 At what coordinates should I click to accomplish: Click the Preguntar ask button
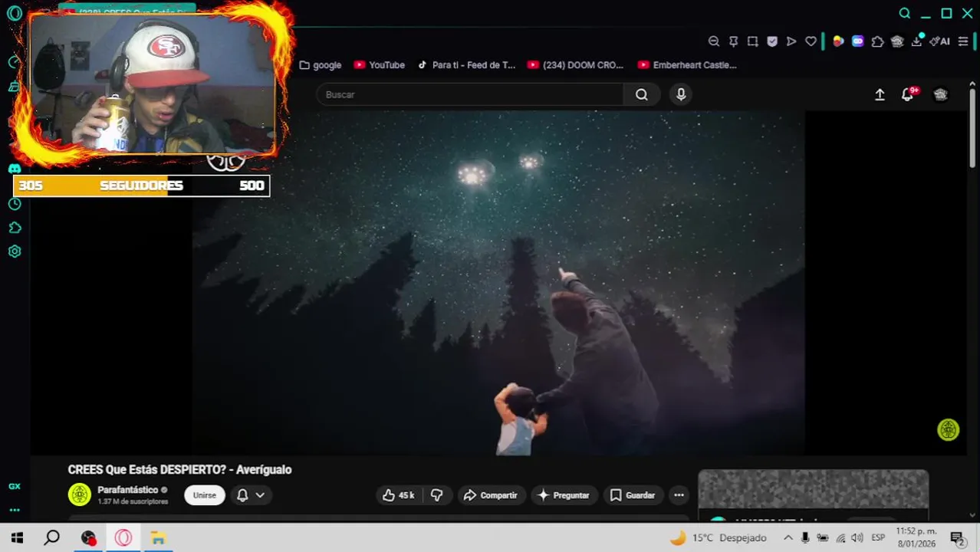click(x=564, y=495)
